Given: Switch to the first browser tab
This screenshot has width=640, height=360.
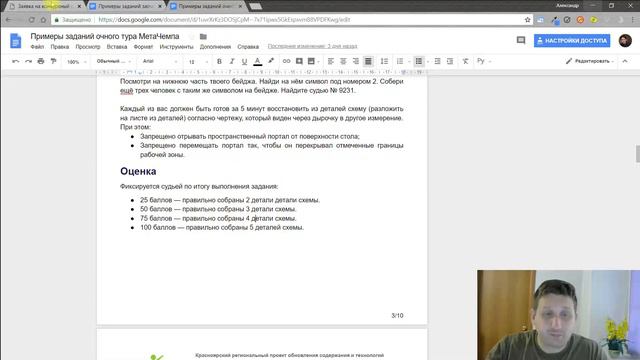Looking at the screenshot, I should click(44, 6).
